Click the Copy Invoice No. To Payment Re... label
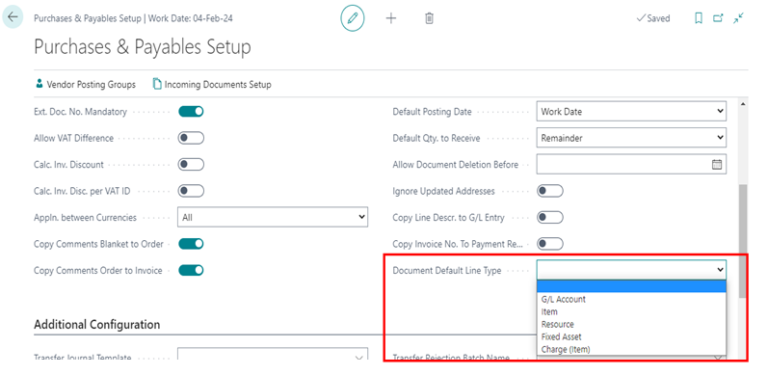The height and width of the screenshot is (375, 768). [458, 244]
